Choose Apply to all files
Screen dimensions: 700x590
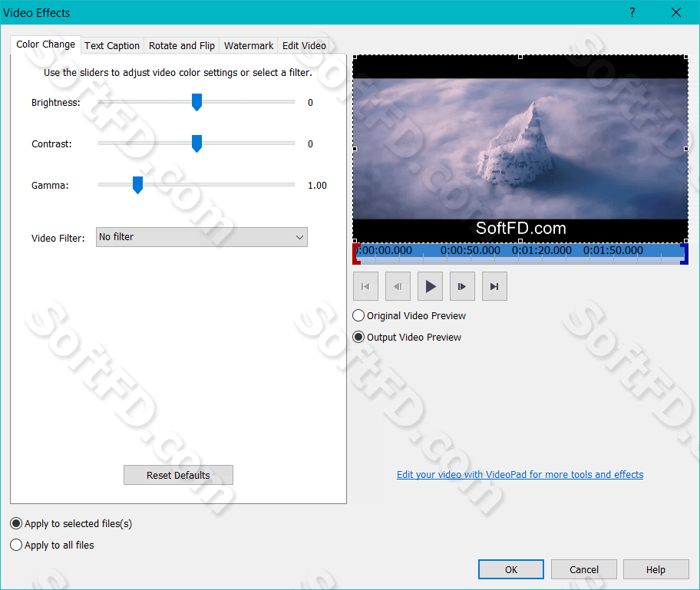coord(51,545)
